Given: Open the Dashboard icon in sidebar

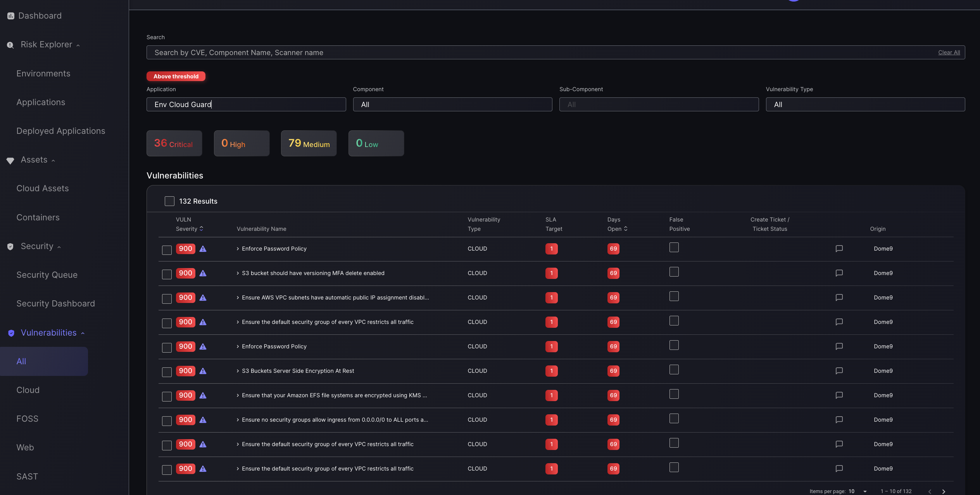Looking at the screenshot, I should (10, 16).
